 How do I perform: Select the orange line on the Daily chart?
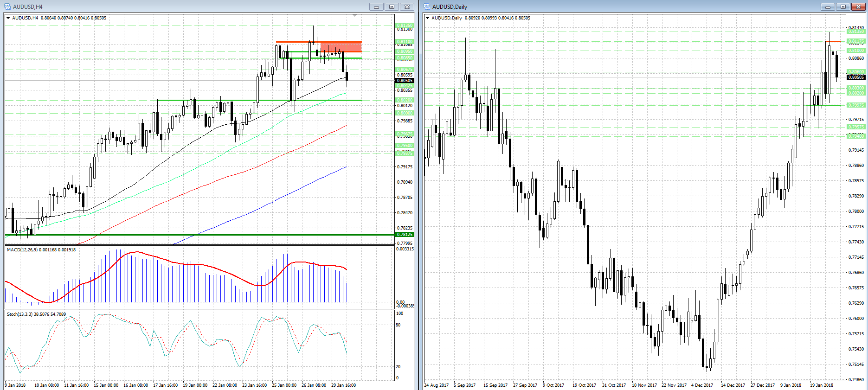(x=833, y=41)
